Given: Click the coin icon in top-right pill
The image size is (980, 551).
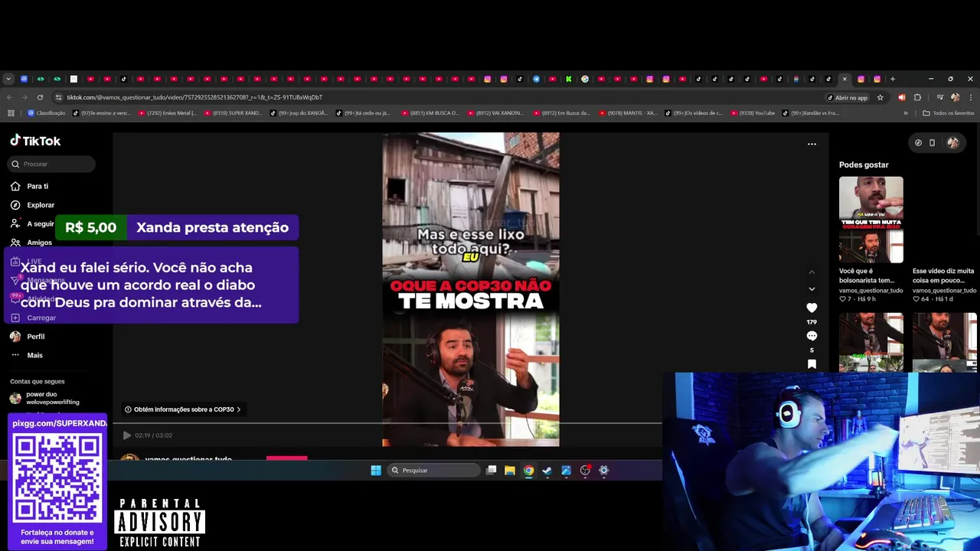Looking at the screenshot, I should click(918, 142).
